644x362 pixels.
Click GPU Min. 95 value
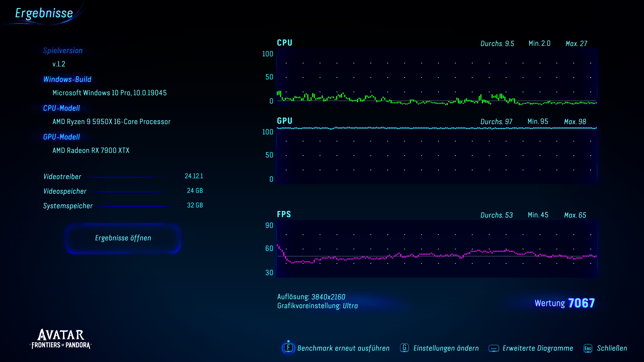click(x=538, y=122)
